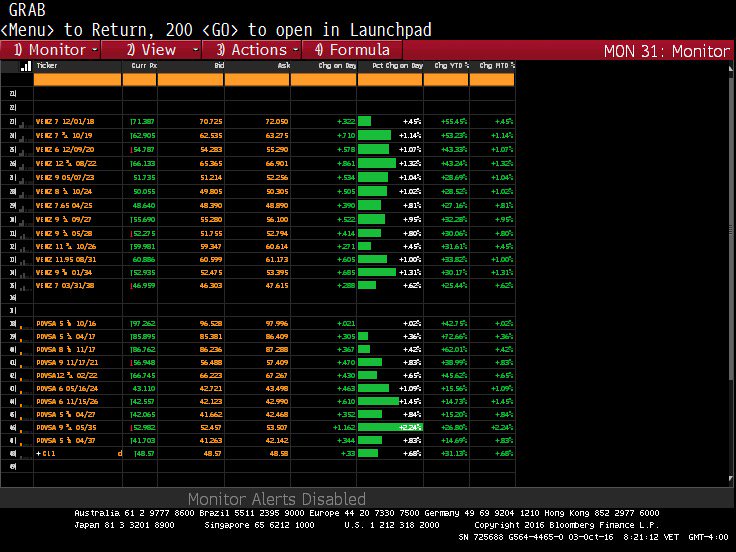This screenshot has height=552, width=736.
Task: Click ask value 55.290
Action: pos(276,150)
